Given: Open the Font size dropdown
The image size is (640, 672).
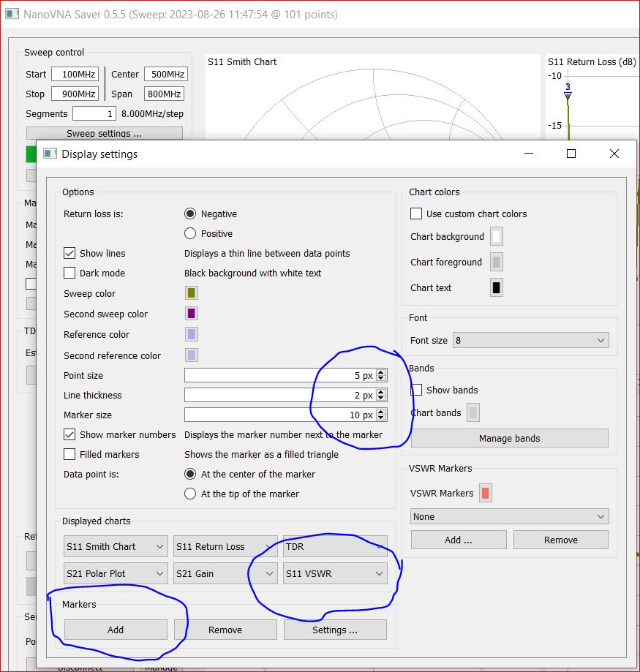Looking at the screenshot, I should click(530, 340).
